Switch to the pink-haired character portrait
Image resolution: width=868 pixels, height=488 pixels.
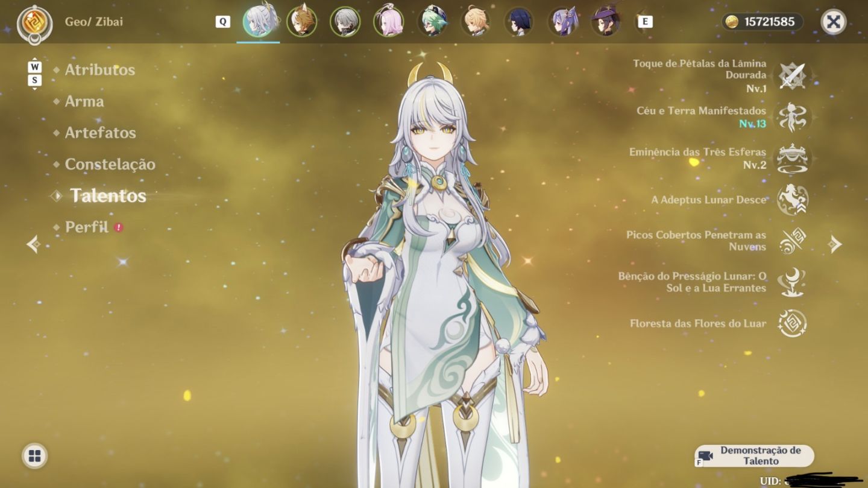click(x=389, y=22)
